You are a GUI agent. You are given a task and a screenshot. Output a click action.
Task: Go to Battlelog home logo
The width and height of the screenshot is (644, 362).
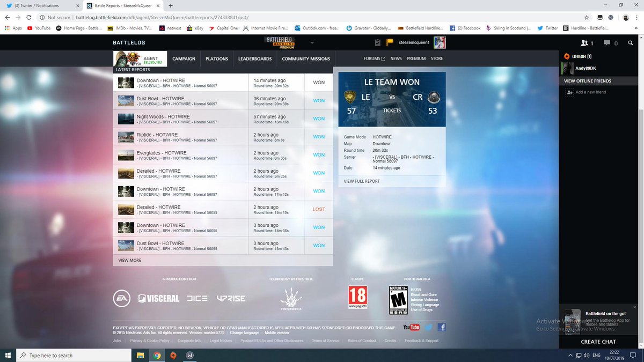129,43
